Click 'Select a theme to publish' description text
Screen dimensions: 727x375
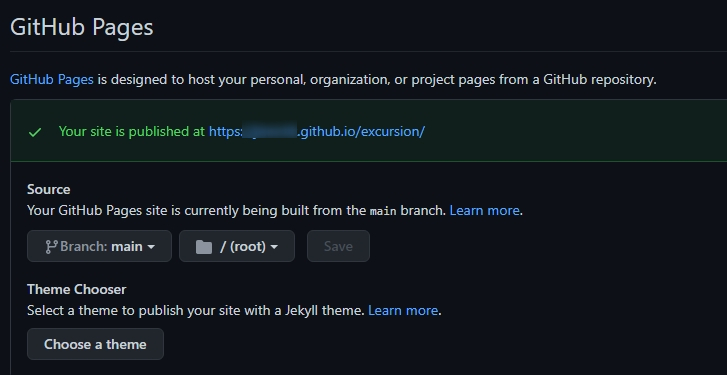point(195,310)
